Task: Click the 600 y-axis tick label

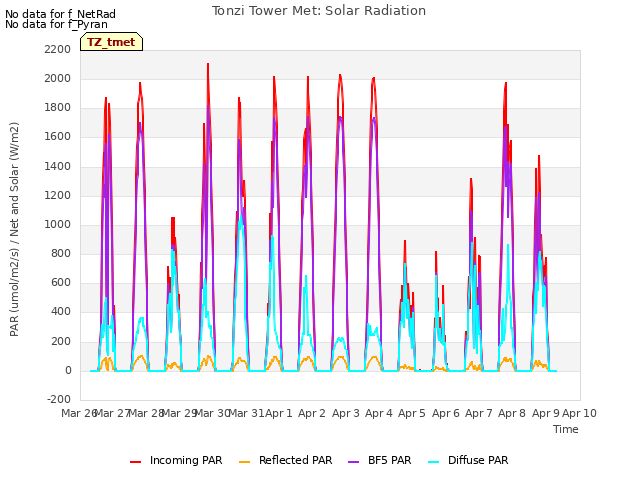Action: [61, 282]
